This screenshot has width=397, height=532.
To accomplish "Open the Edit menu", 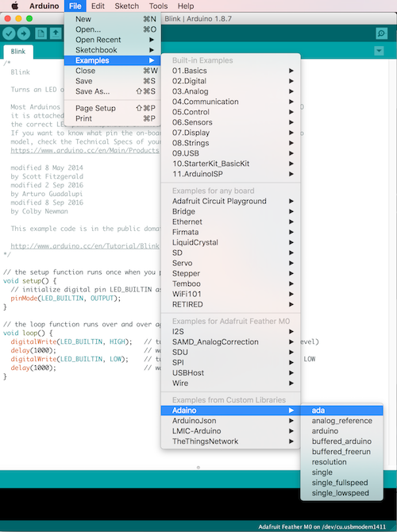I will coord(98,6).
